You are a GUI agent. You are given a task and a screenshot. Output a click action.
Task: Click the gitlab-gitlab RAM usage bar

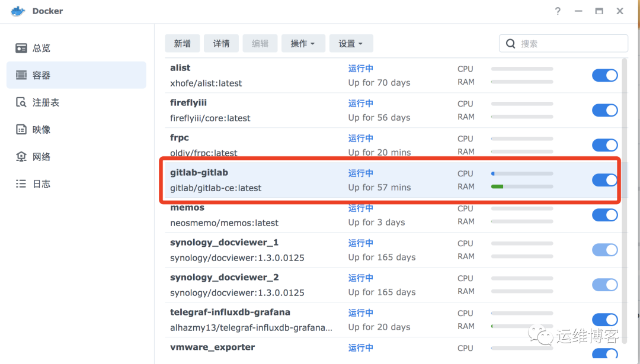click(522, 186)
